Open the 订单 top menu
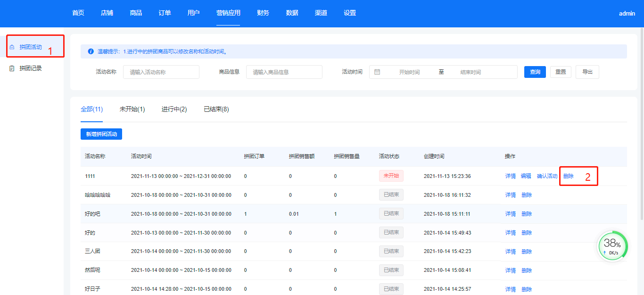Screen dimensions: 644x295 pyautogui.click(x=165, y=13)
